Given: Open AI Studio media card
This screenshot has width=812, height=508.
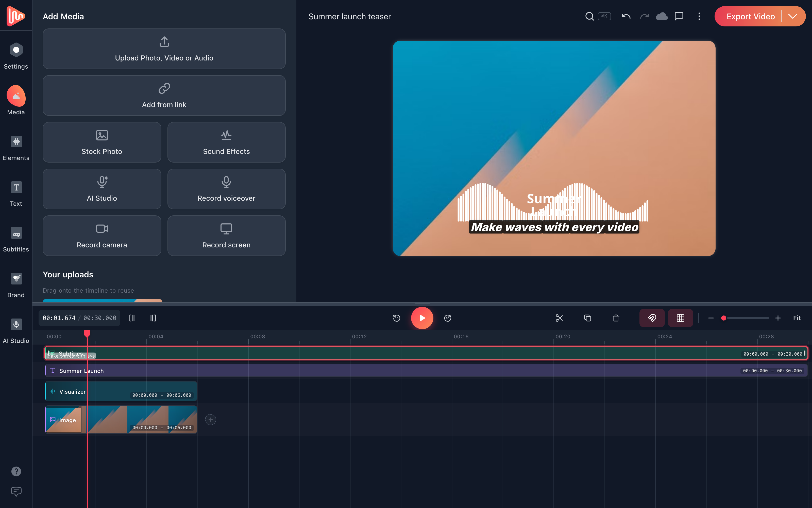Looking at the screenshot, I should (x=102, y=189).
